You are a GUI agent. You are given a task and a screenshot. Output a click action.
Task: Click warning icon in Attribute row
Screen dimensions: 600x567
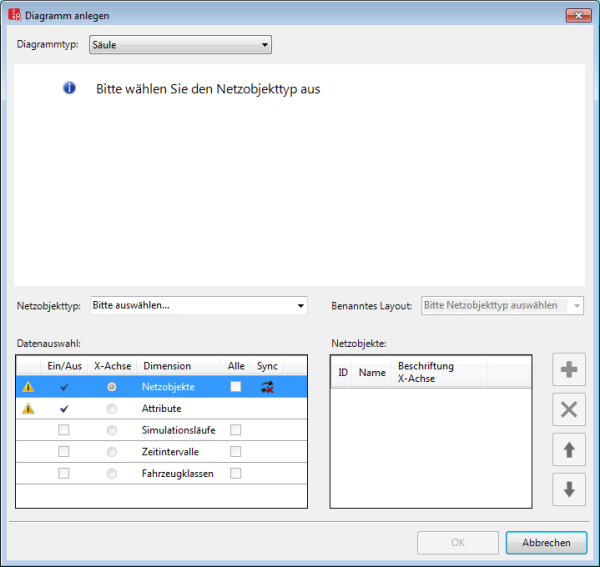pos(29,408)
